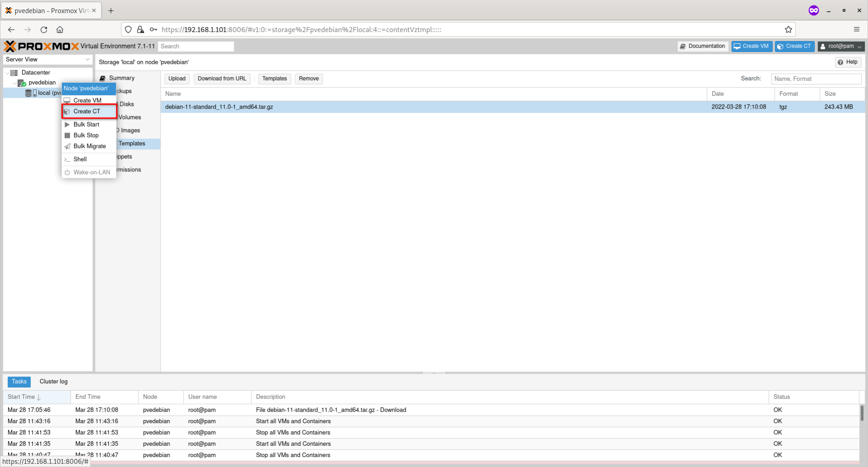This screenshot has width=868, height=467.
Task: Go to browser home icon
Action: point(60,30)
